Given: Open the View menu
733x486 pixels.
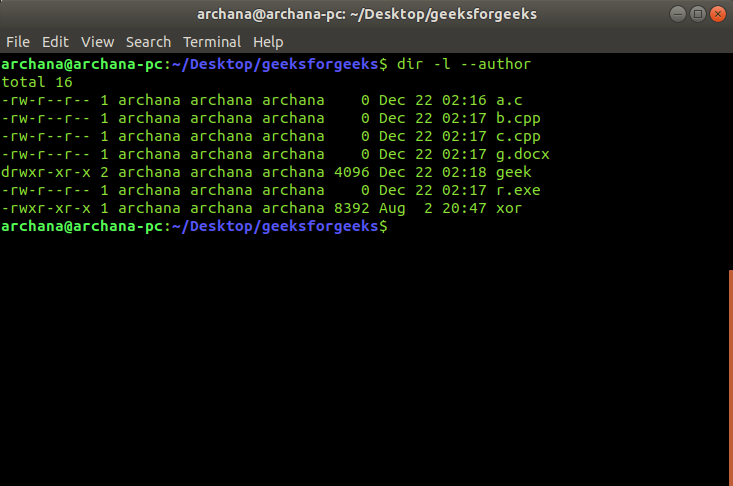Looking at the screenshot, I should pos(97,42).
